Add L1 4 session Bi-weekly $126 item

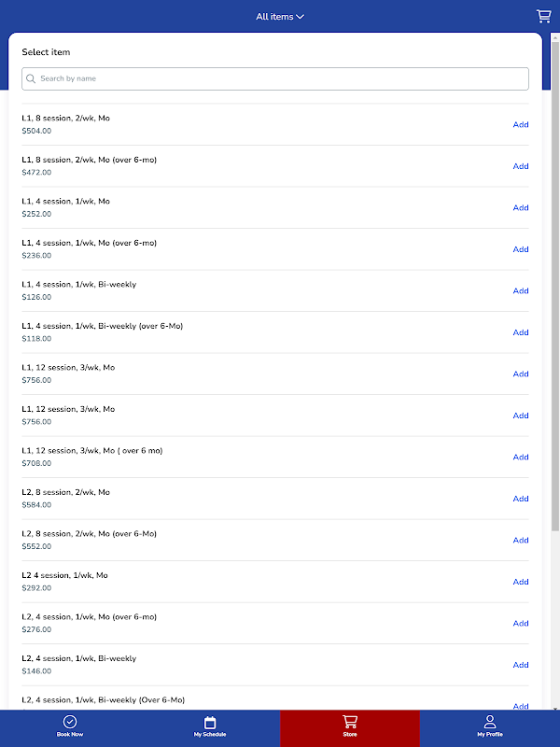(521, 290)
